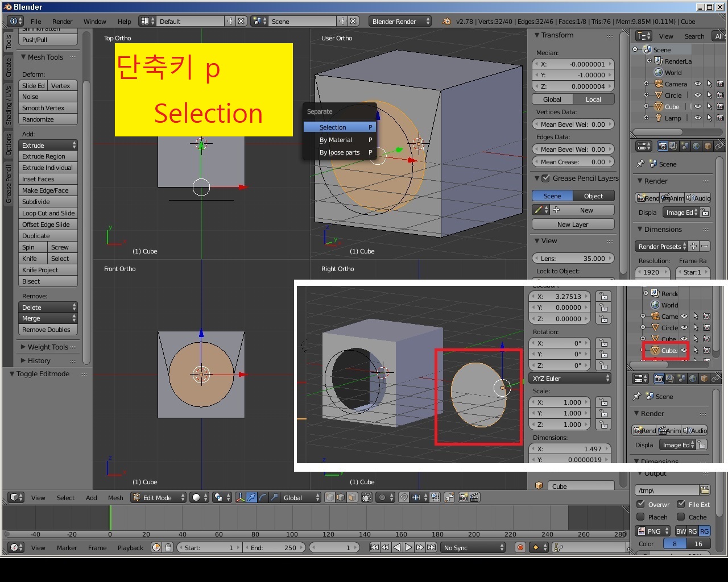This screenshot has width=728, height=582.
Task: Choose By Material in the Separate menu
Action: (x=340, y=140)
